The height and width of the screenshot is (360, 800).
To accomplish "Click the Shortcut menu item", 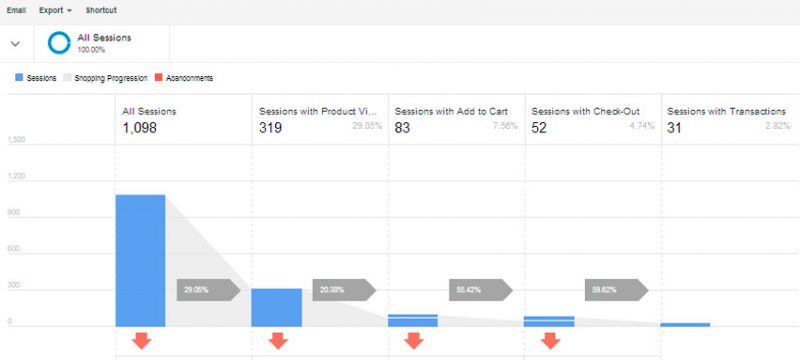I will pyautogui.click(x=101, y=10).
